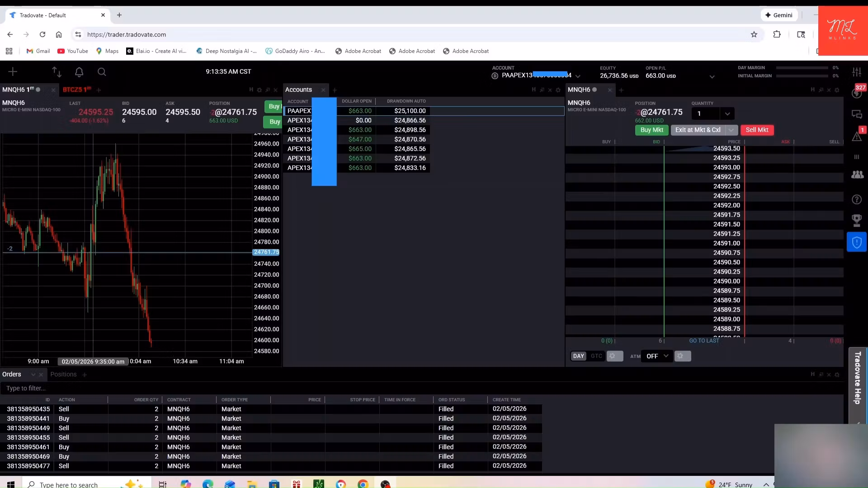Viewport: 868px width, 488px height.
Task: Click DOM panel gear settings icon
Action: click(837, 90)
